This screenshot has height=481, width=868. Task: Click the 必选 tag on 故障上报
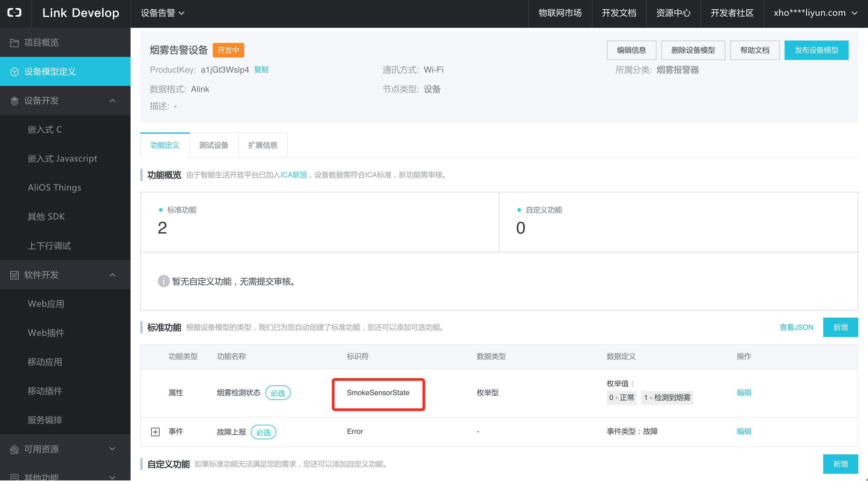click(264, 432)
